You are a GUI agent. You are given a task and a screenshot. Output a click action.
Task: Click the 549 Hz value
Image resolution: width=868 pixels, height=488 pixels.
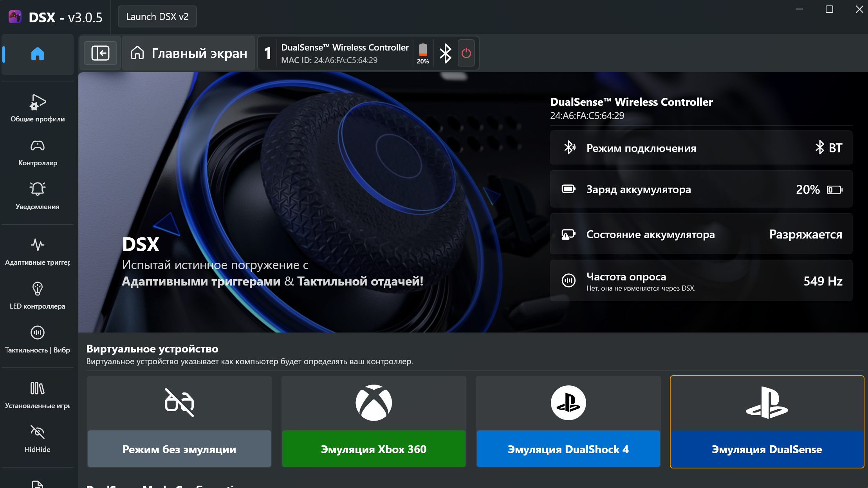tap(823, 281)
